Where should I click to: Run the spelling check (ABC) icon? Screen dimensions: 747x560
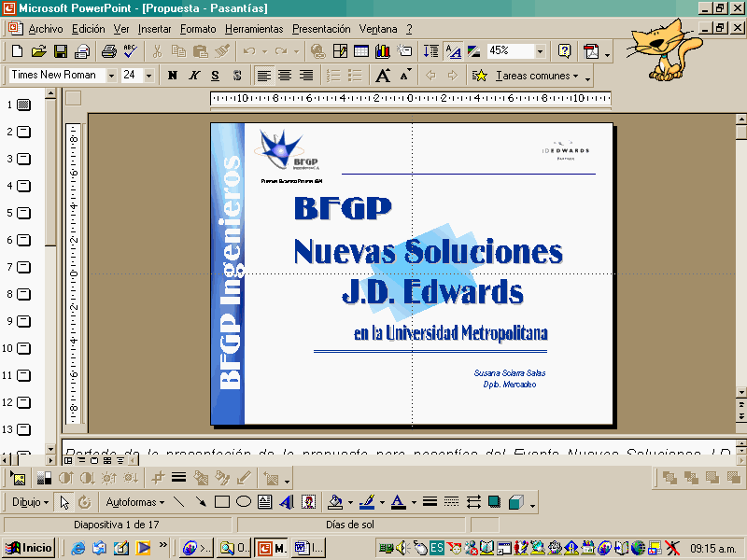pos(130,51)
